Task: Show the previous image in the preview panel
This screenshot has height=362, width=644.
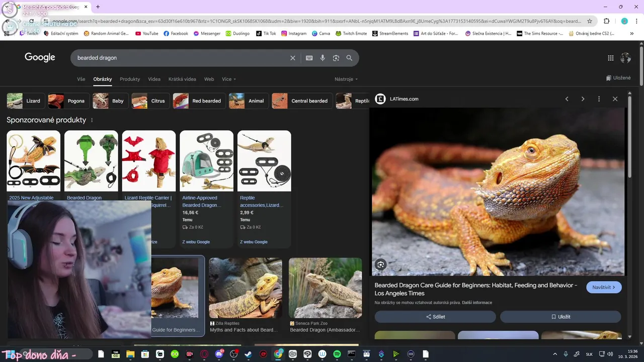Action: [x=567, y=99]
